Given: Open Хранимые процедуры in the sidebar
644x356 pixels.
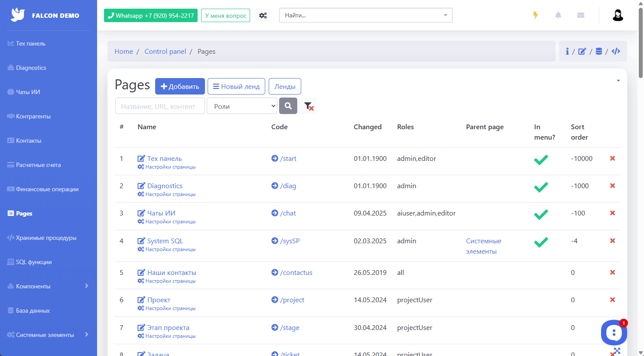Looking at the screenshot, I should [x=46, y=238].
